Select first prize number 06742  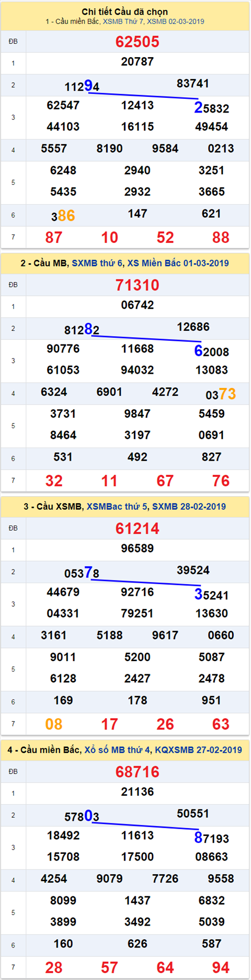pyautogui.click(x=138, y=305)
